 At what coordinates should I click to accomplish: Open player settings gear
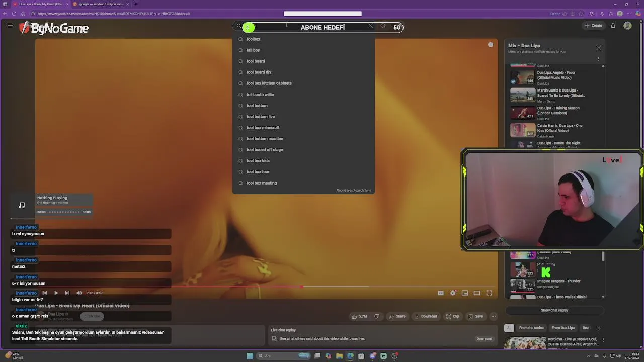point(453,293)
